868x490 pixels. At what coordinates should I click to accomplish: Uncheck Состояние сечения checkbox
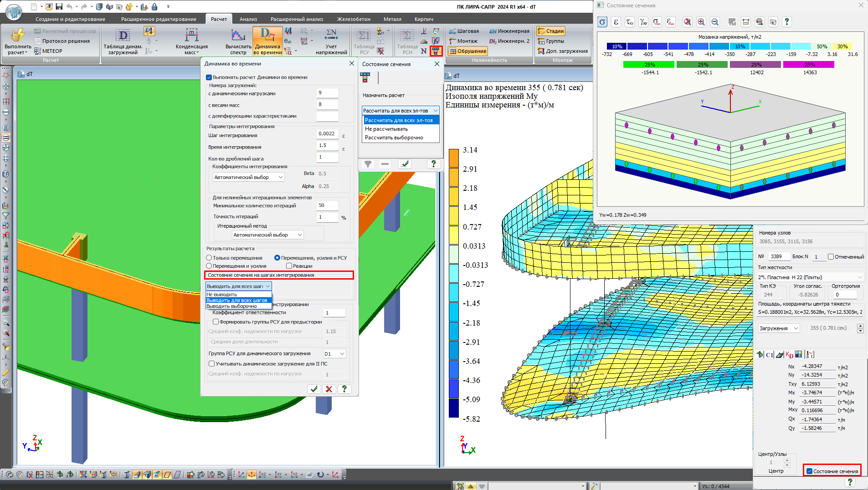[x=809, y=471]
